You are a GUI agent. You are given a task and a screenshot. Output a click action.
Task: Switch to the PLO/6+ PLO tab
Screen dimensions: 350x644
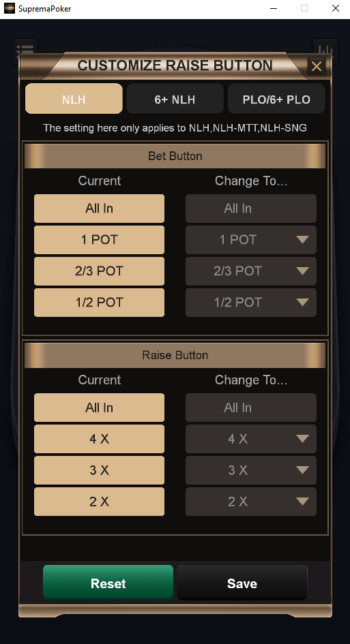point(276,99)
